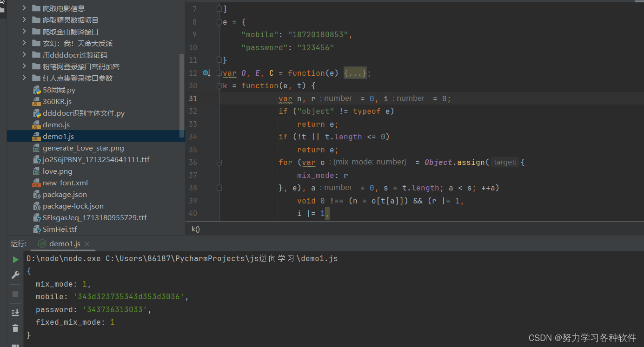Select folder 爬取金山翻译接口 in tree
The image size is (644, 347).
coord(71,32)
